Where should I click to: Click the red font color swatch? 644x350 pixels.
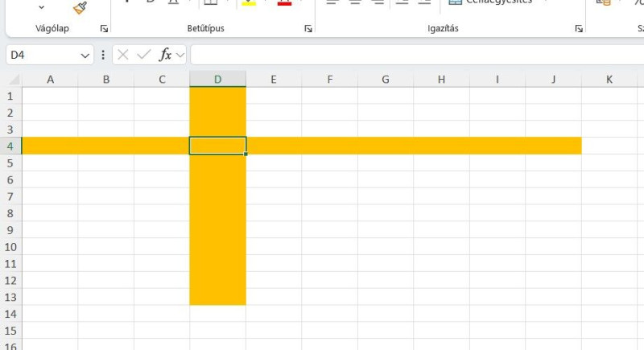pos(284,2)
